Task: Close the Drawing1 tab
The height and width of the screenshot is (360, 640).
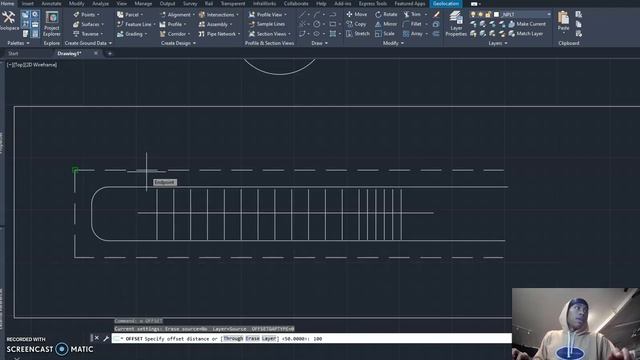Action: pos(96,53)
